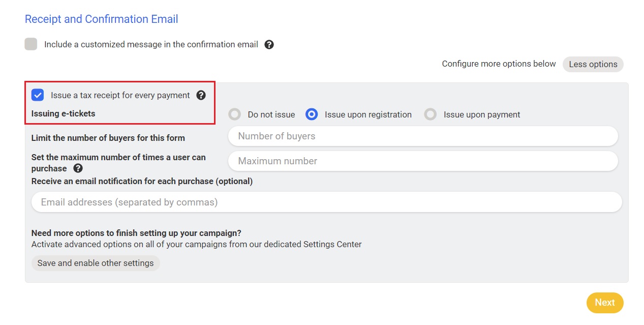644x325 pixels.
Task: Click Receive an email notification label
Action: point(142,181)
